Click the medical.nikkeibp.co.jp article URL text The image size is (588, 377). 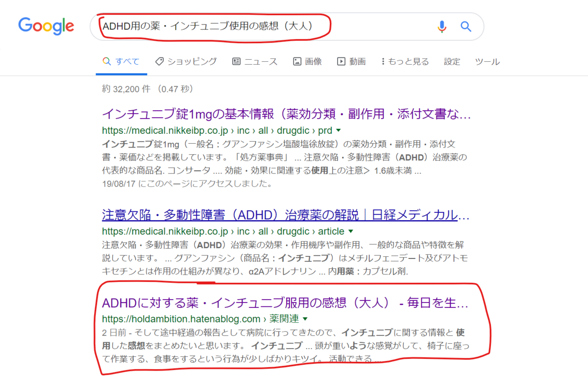tap(222, 231)
